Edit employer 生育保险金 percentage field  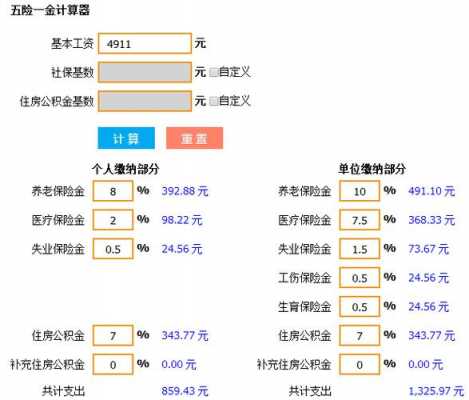pos(359,307)
